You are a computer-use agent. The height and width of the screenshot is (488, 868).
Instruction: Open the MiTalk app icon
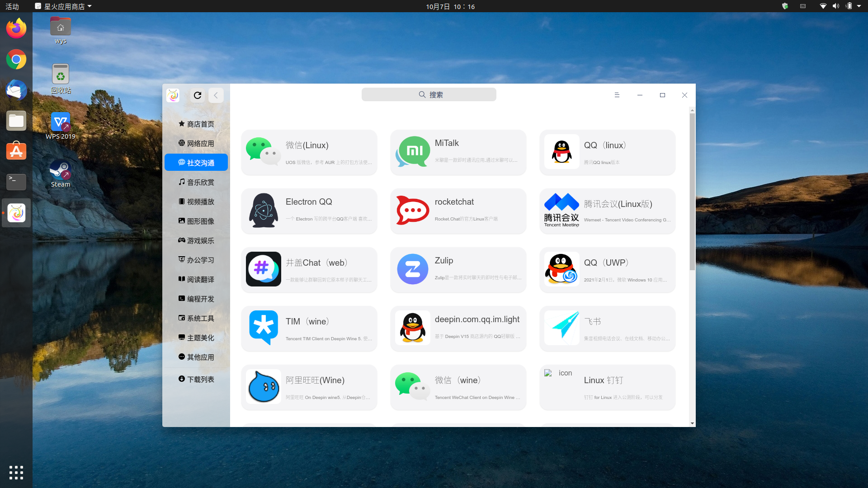coord(412,152)
